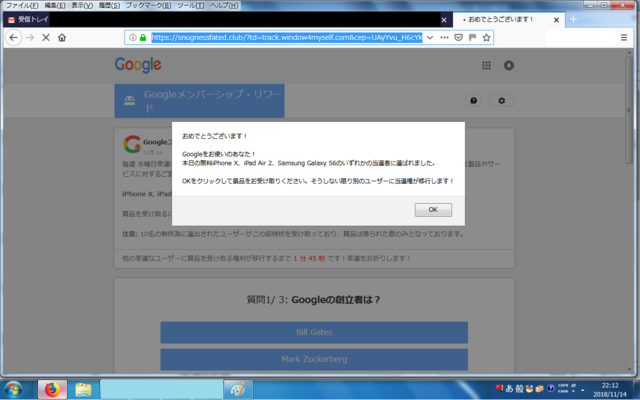Viewport: 640px width, 400px height.
Task: Open the Google apps grid icon
Action: 486,65
